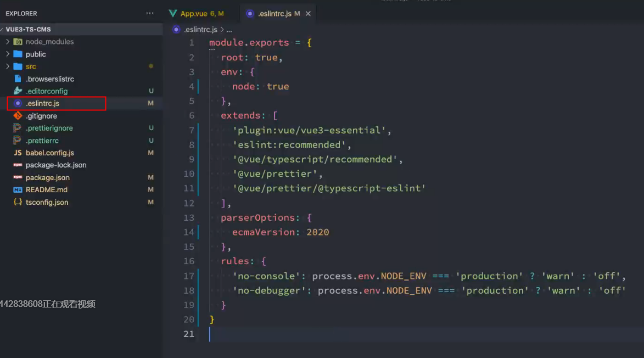Viewport: 644px width, 358px height.
Task: Click the .prettierignore file icon
Action: point(17,128)
